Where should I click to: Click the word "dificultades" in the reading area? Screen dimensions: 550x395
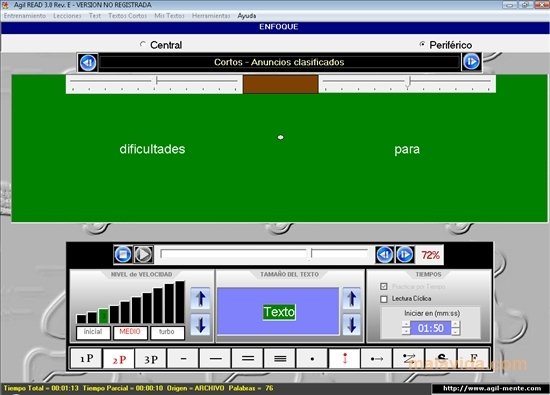[152, 149]
